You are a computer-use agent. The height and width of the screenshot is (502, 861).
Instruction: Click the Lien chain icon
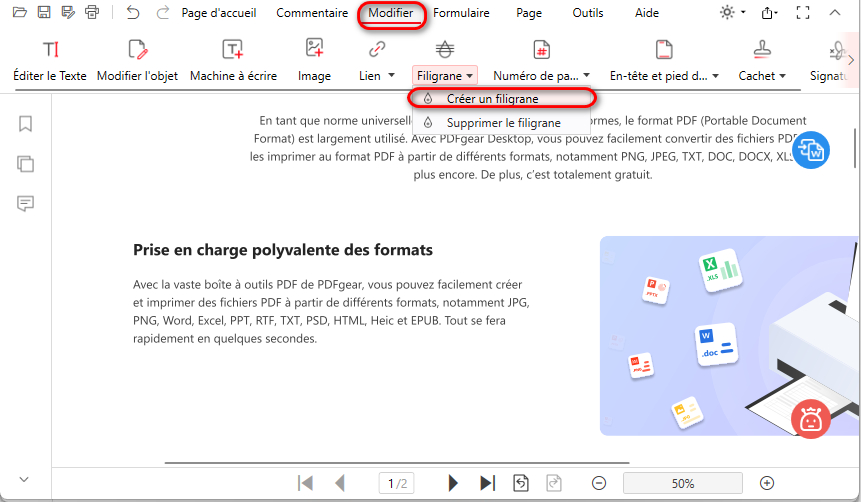pyautogui.click(x=377, y=49)
